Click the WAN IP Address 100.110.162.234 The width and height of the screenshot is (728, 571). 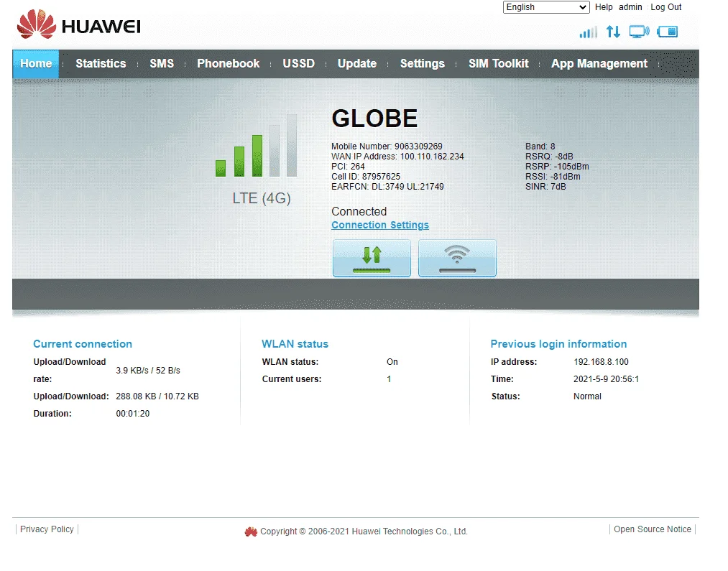point(397,157)
